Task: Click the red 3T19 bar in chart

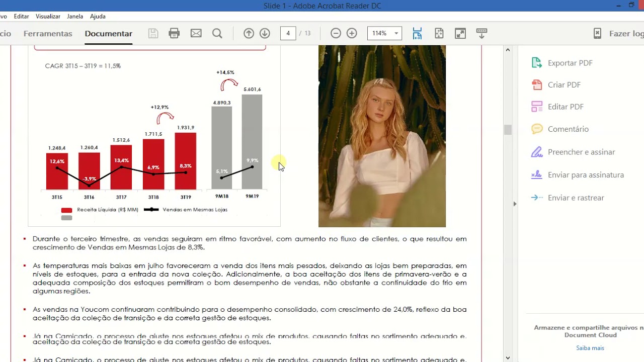Action: coord(186,161)
